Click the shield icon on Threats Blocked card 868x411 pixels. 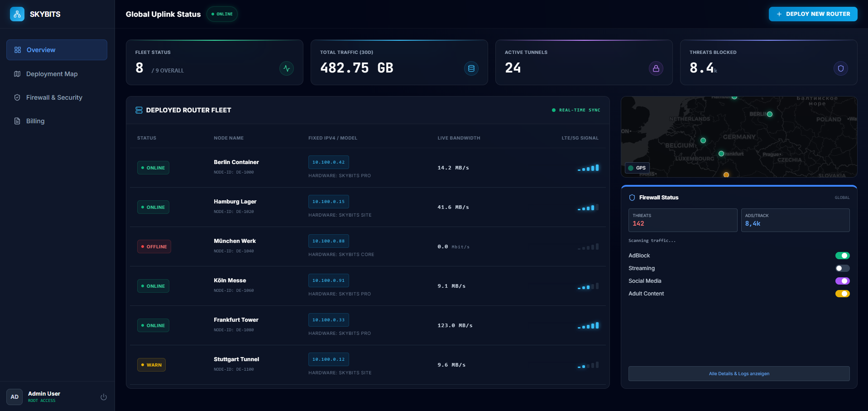click(841, 68)
